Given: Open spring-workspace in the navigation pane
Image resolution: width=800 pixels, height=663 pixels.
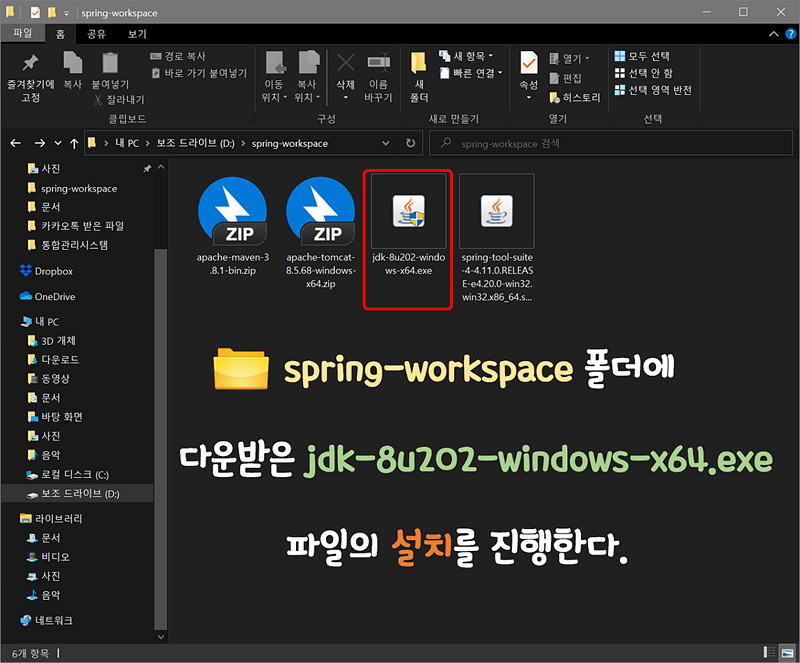Looking at the screenshot, I should point(72,188).
